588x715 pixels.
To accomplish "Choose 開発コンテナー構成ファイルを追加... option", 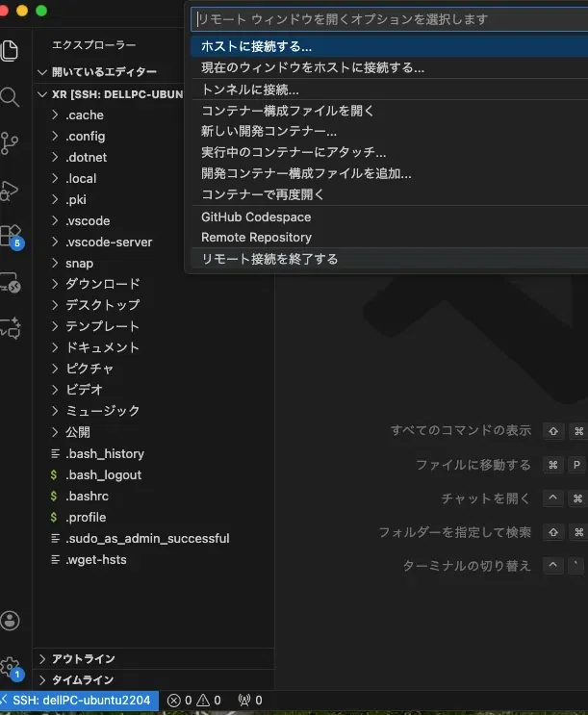I will (389, 173).
